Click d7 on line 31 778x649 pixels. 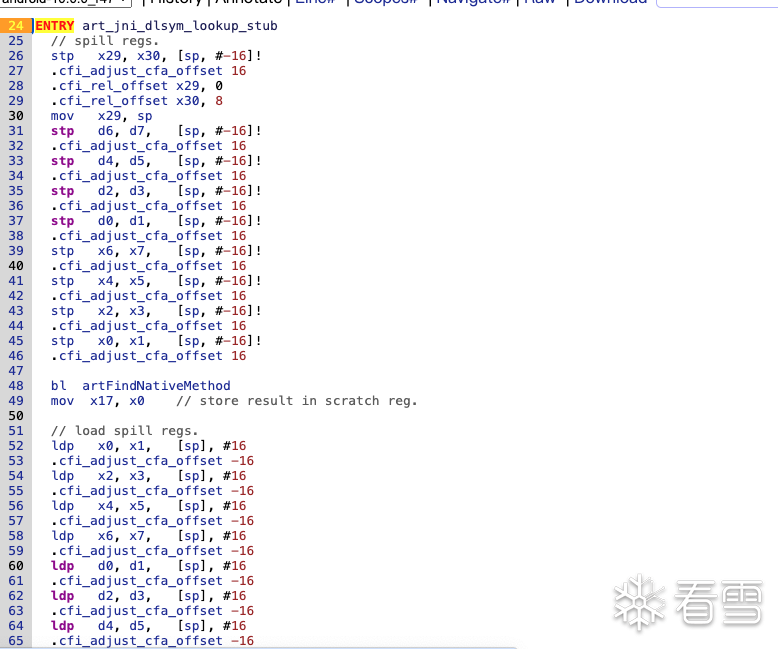[x=137, y=130]
